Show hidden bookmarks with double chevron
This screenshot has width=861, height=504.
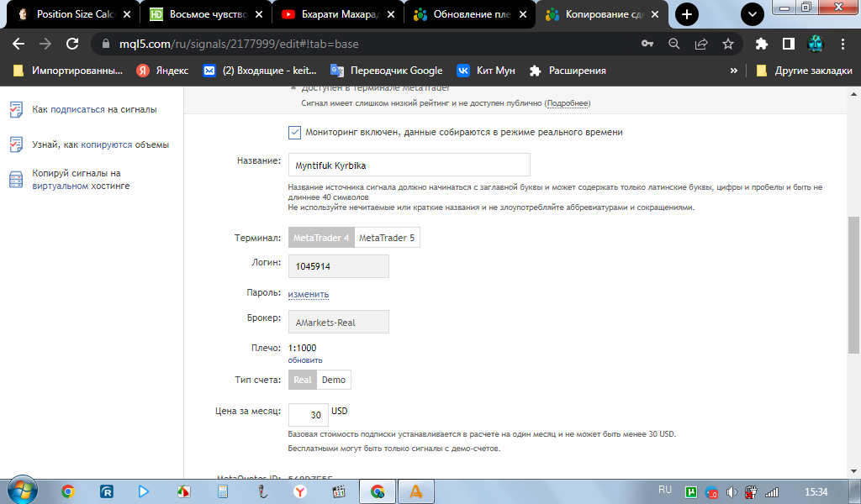pyautogui.click(x=733, y=71)
